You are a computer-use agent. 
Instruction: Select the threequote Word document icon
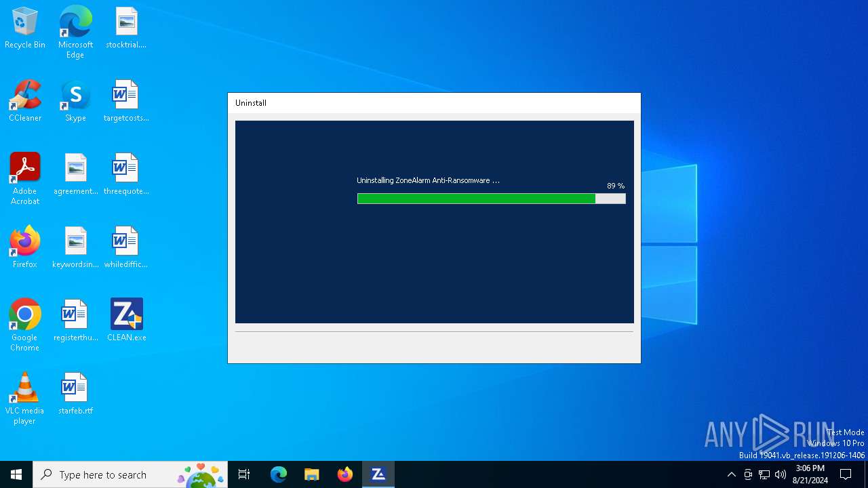tap(126, 175)
